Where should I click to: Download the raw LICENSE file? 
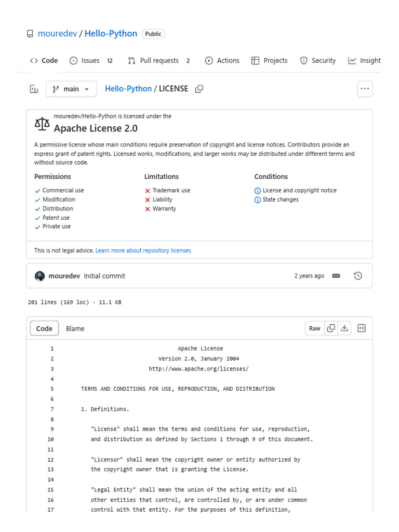[345, 328]
